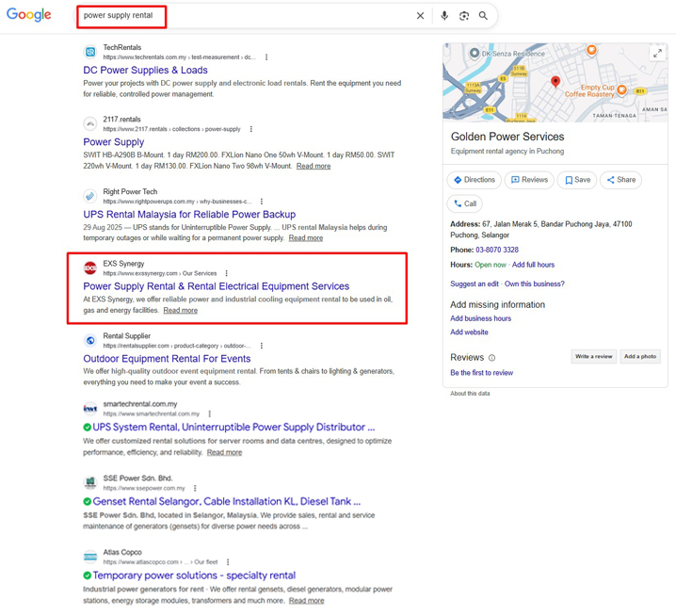Click Read more under Right Power Tech snippet
Screen dimensions: 676x616
[306, 238]
